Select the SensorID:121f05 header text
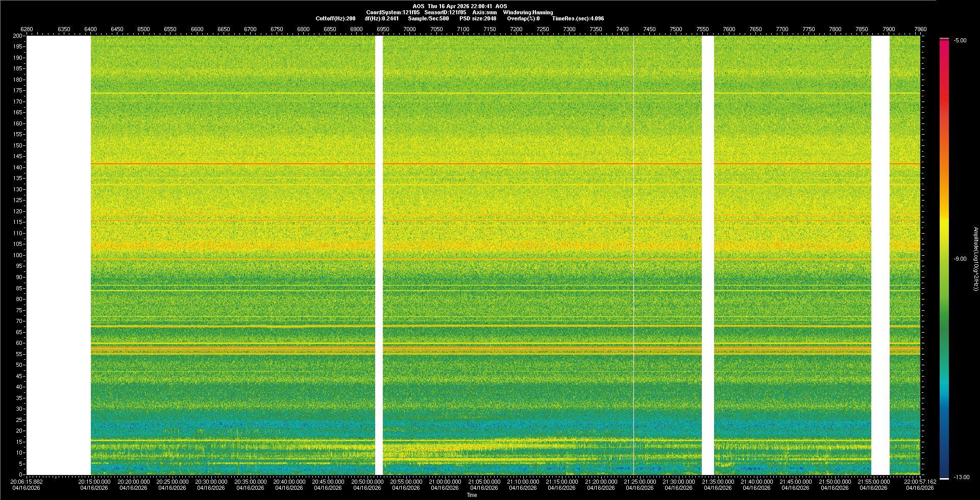Image resolution: width=980 pixels, height=500 pixels. coord(445,12)
